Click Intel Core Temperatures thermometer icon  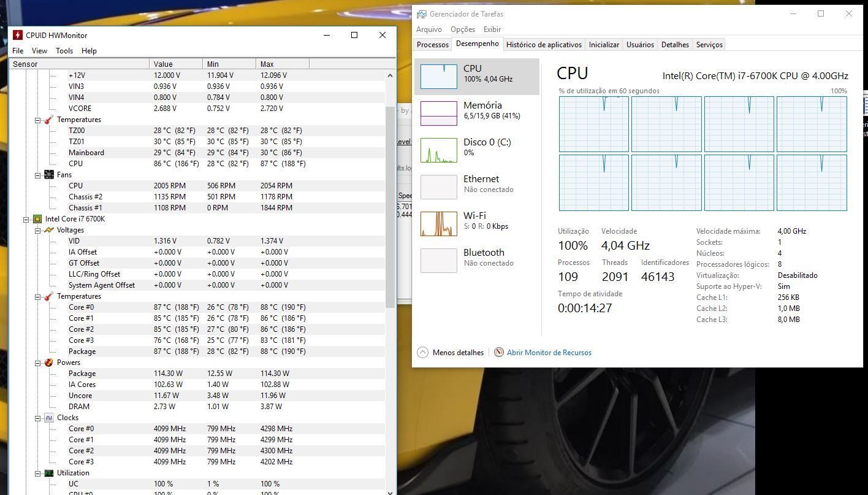tap(49, 296)
